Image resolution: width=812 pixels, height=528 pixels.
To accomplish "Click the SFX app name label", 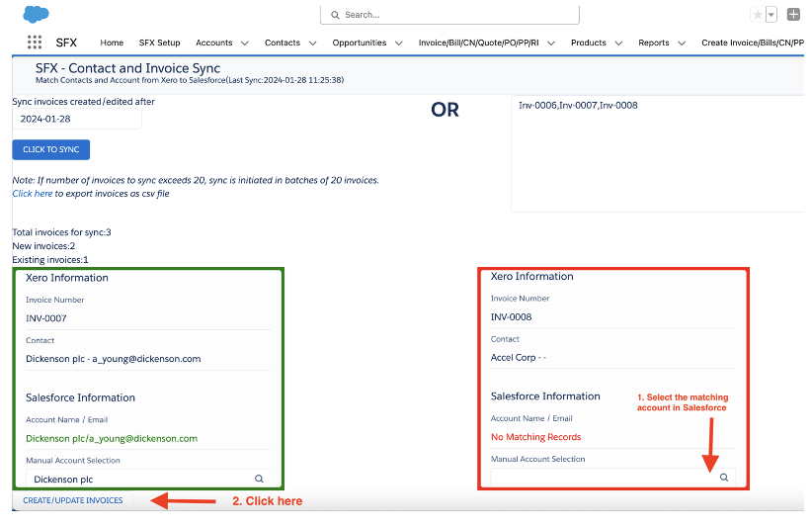I will pos(66,43).
